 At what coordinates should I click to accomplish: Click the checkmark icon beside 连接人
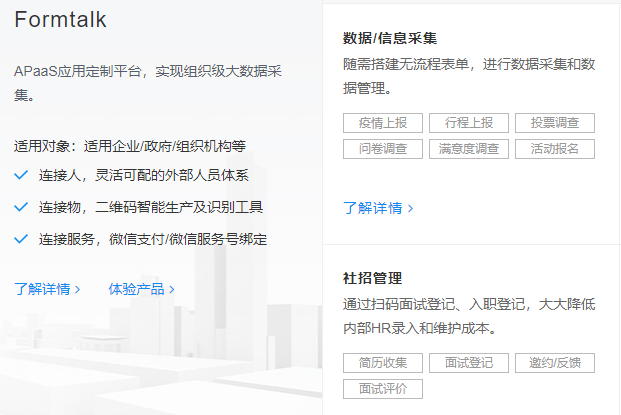(21, 176)
